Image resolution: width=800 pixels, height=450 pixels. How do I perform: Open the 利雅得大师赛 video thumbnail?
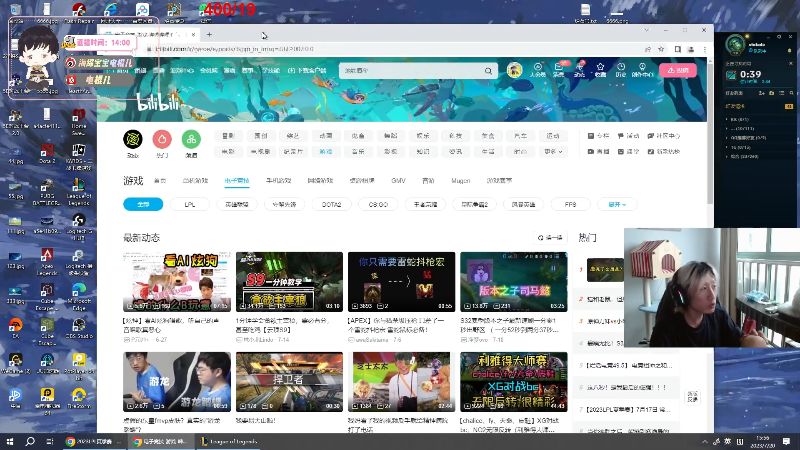pos(514,382)
